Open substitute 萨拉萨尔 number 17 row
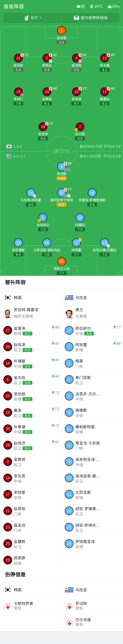This screenshot has height=644, width=123. click(x=92, y=330)
